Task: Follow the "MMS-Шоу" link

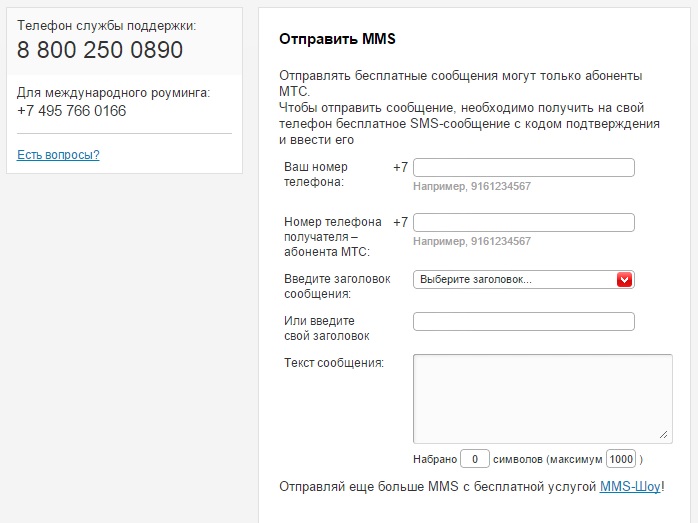Action: (630, 487)
